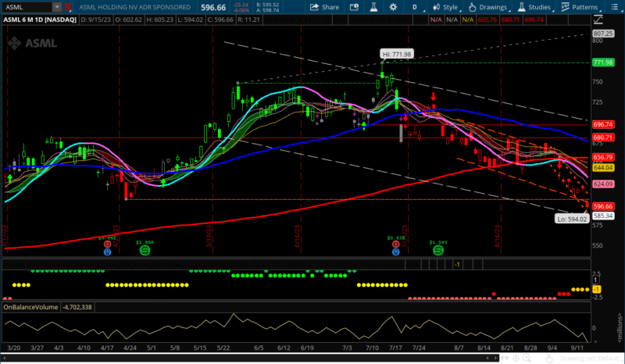The width and height of the screenshot is (625, 364).
Task: Click the OnBalanceVolume value -4,702,338
Action: 77,307
